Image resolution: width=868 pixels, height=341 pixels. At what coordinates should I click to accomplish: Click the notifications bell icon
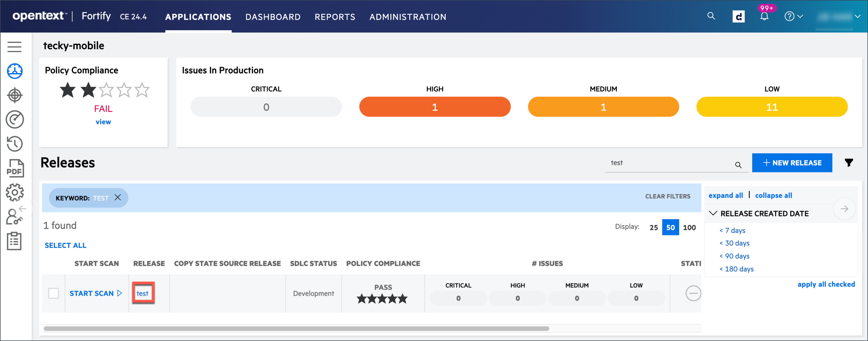[x=764, y=16]
